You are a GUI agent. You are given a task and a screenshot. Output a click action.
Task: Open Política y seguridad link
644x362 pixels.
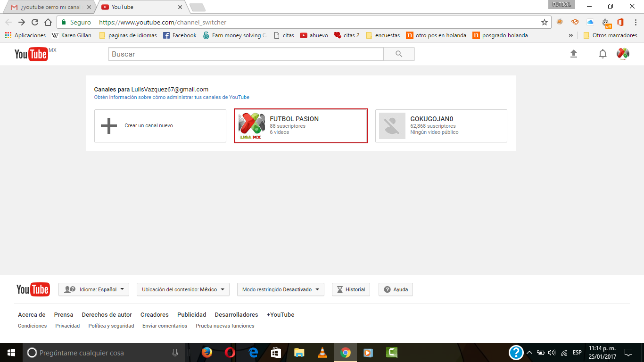(111, 326)
